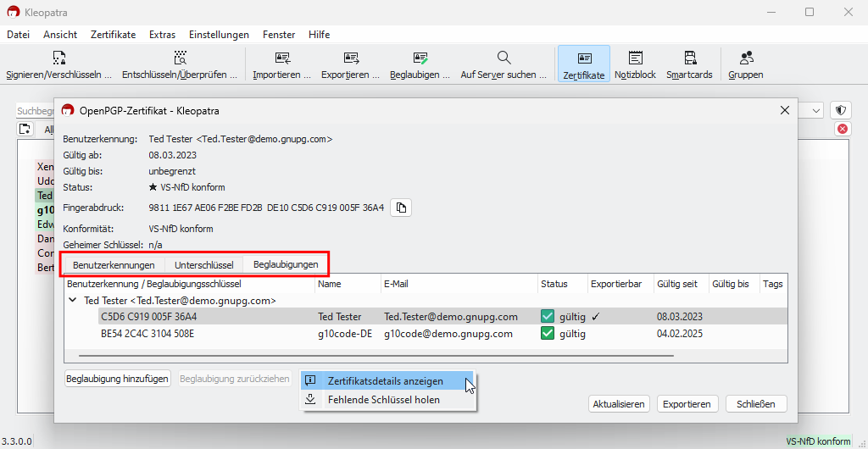Image resolution: width=868 pixels, height=449 pixels.
Task: Open Auf Server suchen magnifier icon
Action: [504, 58]
